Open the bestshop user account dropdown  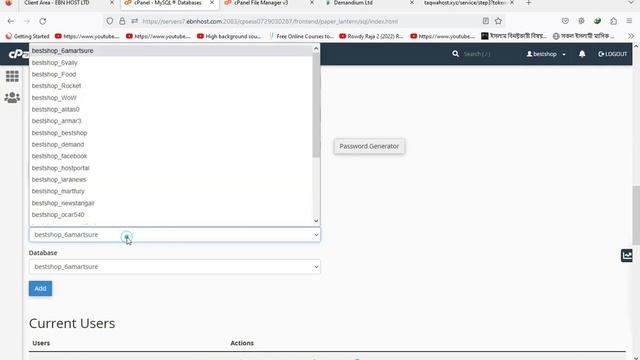click(546, 54)
